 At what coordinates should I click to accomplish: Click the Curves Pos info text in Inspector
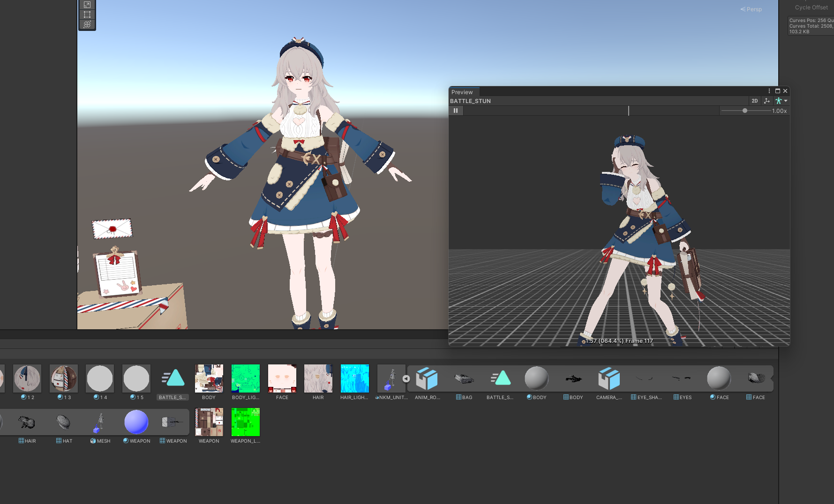pos(811,21)
